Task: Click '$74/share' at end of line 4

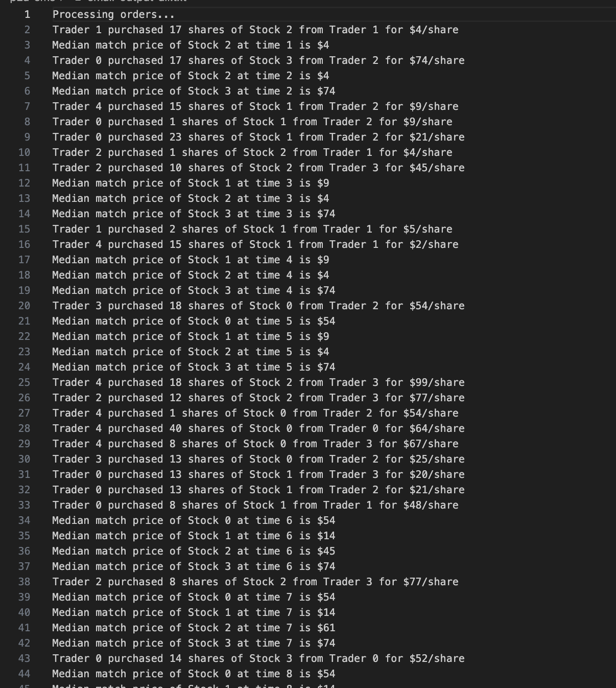Action: [x=437, y=60]
